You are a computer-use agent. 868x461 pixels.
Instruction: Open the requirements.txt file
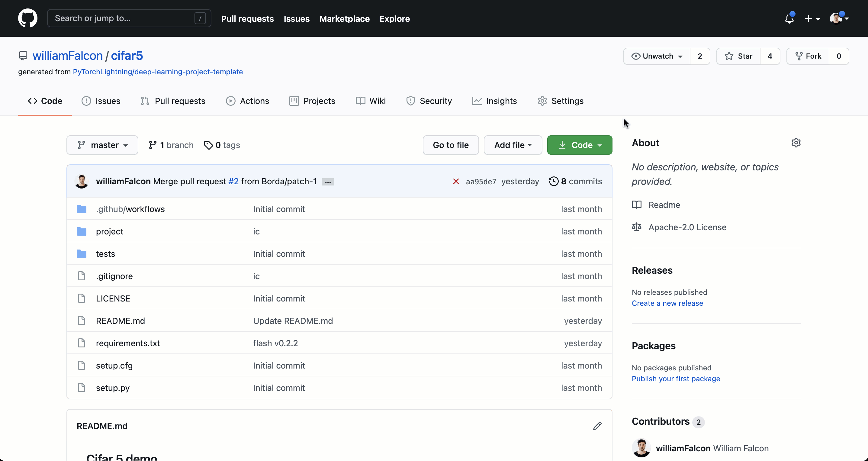click(128, 343)
